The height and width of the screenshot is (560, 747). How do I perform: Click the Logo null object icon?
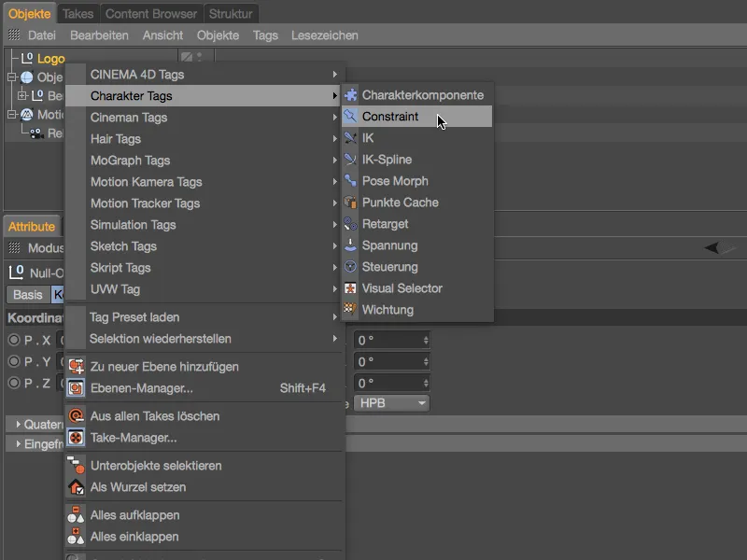coord(27,58)
